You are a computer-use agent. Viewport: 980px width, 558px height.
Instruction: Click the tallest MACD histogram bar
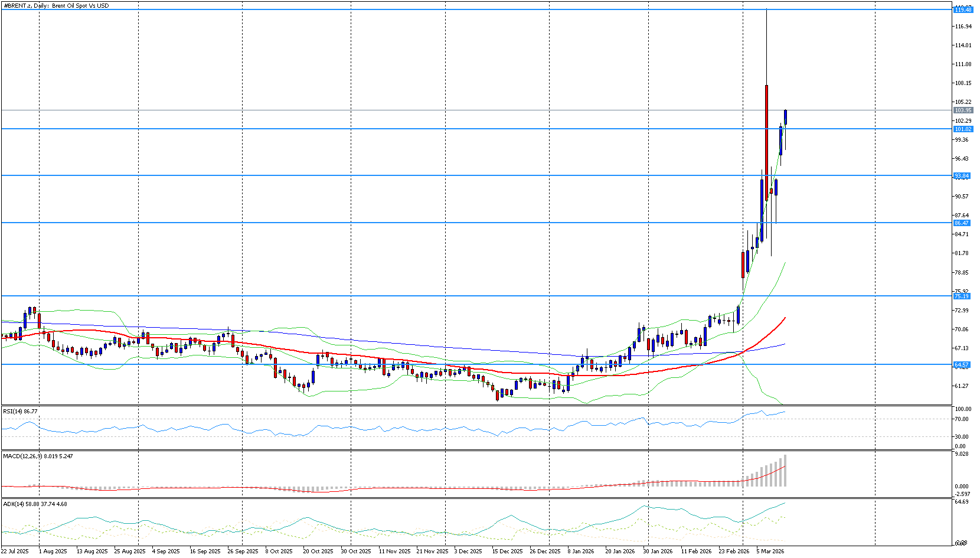pyautogui.click(x=785, y=471)
